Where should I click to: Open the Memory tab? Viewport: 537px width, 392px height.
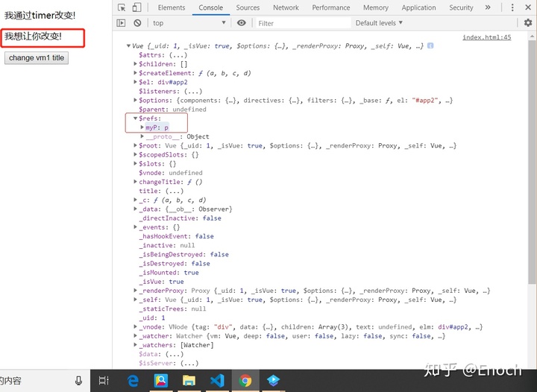click(x=376, y=7)
